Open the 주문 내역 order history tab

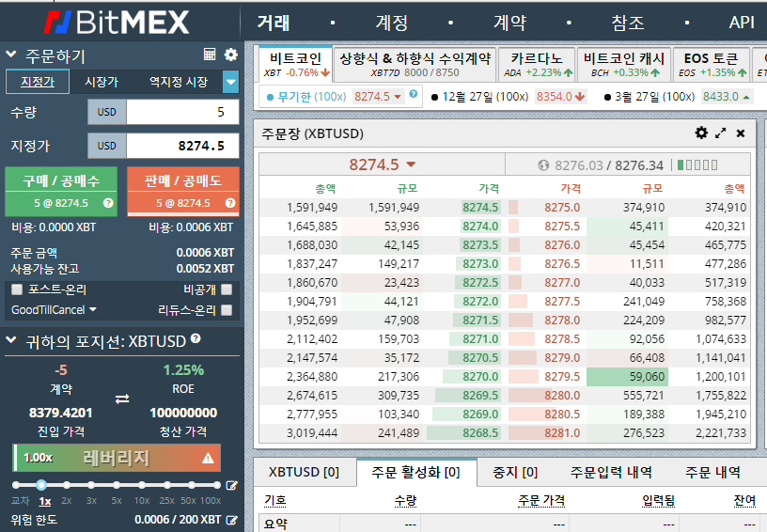712,472
